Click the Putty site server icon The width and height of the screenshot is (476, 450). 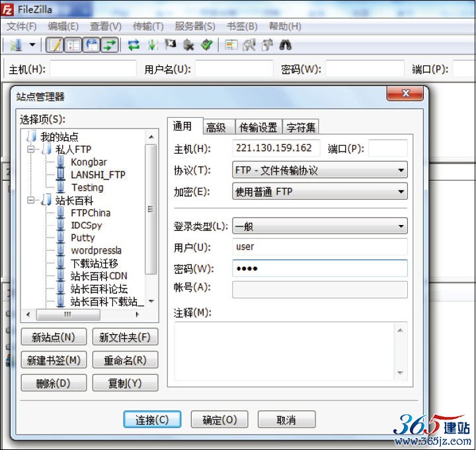61,238
